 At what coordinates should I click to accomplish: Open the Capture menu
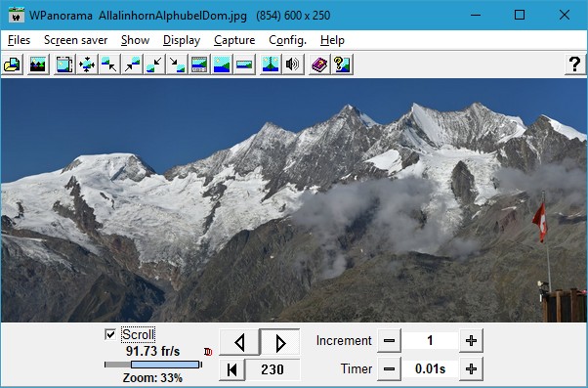(234, 40)
